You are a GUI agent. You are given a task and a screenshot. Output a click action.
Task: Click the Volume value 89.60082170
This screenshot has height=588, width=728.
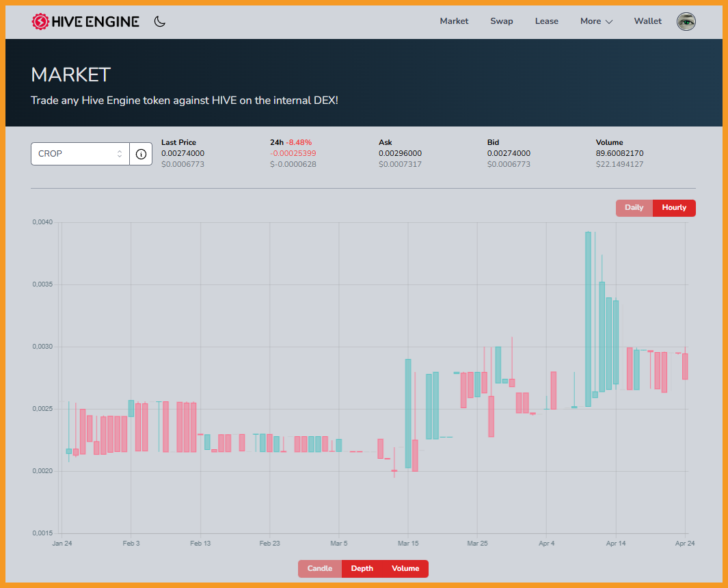click(x=620, y=153)
